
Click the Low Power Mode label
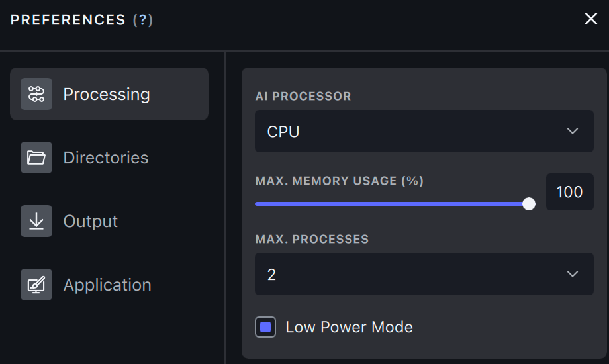pos(349,327)
